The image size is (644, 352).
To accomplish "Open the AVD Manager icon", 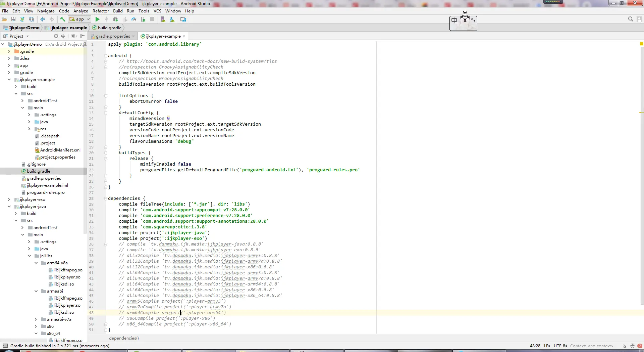I will [x=163, y=19].
